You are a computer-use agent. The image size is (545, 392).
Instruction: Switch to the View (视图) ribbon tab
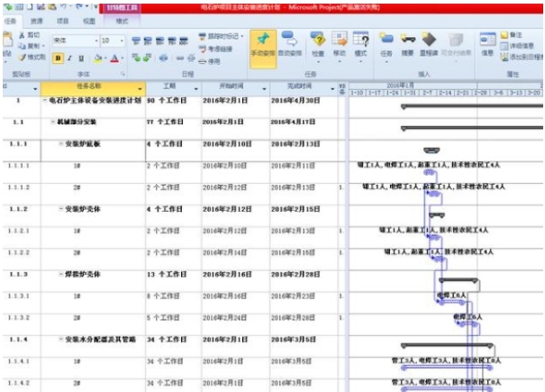tap(89, 22)
